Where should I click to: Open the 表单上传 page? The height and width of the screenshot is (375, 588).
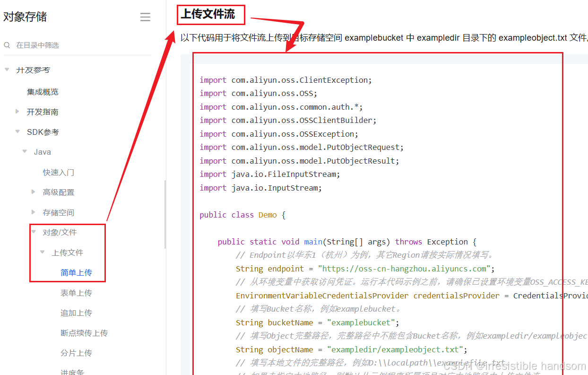pyautogui.click(x=76, y=293)
